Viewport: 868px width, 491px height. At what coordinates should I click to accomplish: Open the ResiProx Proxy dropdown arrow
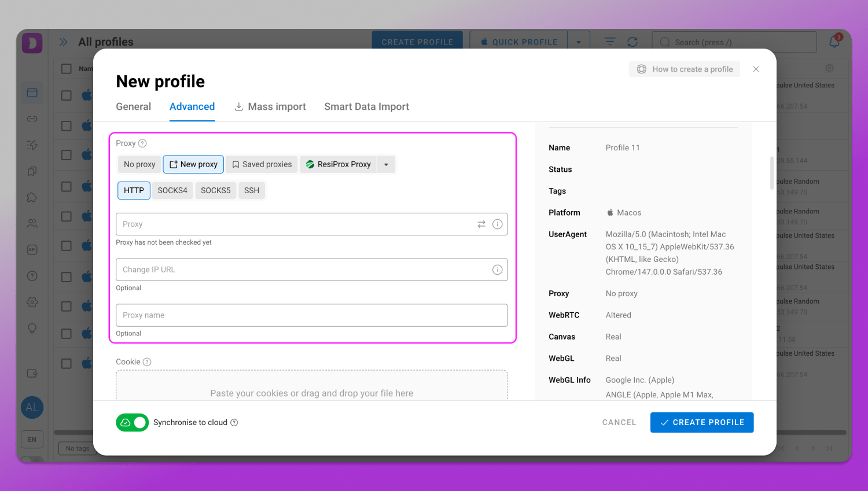click(x=386, y=164)
